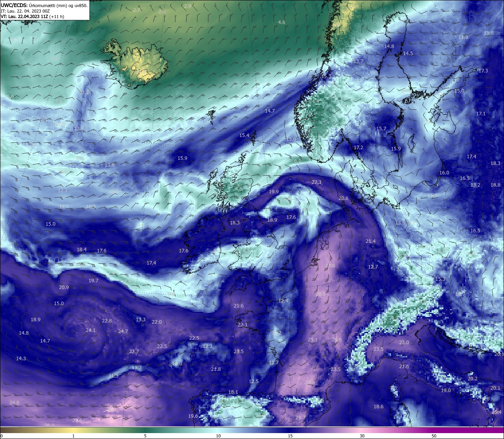Click the map value '25.7' at the bottom
This screenshot has height=439, width=504.
300,417
